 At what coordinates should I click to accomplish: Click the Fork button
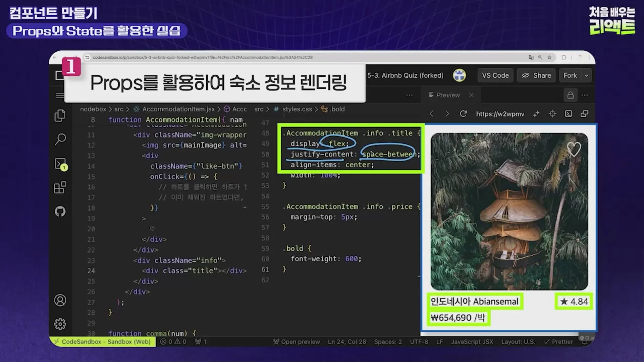pos(570,75)
